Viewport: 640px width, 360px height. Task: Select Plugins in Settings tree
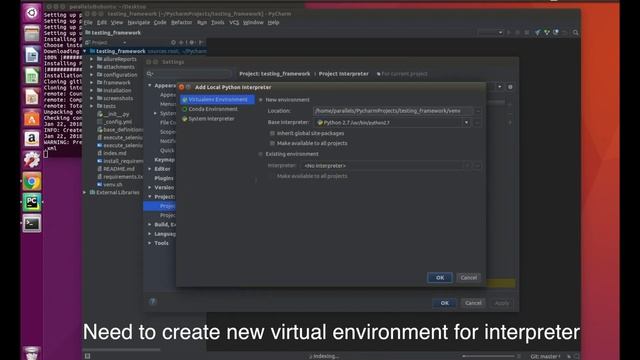(164, 178)
